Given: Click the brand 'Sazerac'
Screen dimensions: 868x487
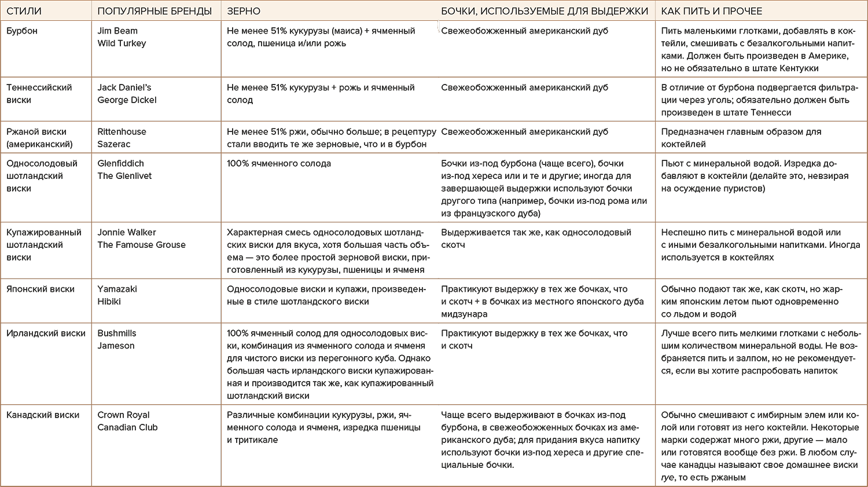Looking at the screenshot, I should (x=114, y=144).
